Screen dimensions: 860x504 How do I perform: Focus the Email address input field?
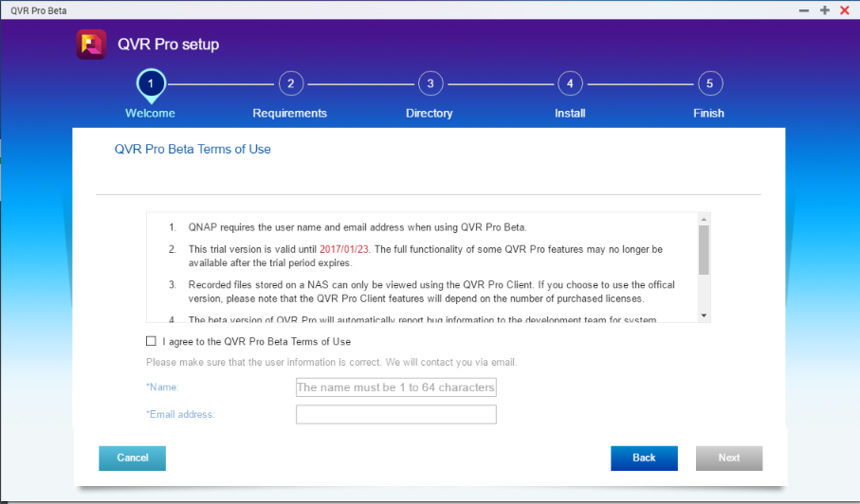click(x=396, y=414)
